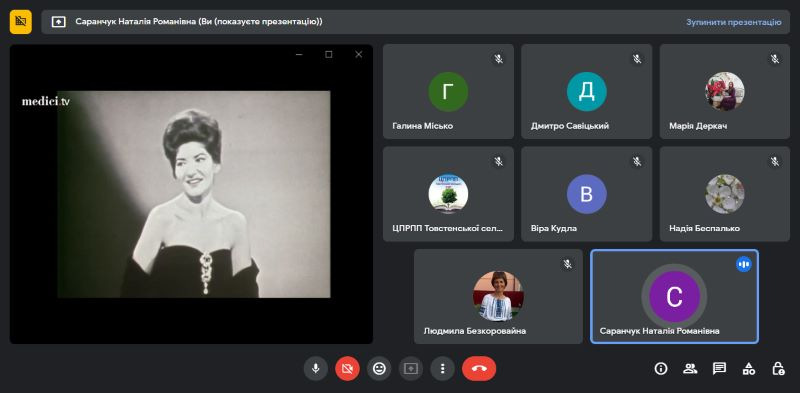Select Людмила Безкоровайна profile photo
The width and height of the screenshot is (800, 393).
click(498, 297)
